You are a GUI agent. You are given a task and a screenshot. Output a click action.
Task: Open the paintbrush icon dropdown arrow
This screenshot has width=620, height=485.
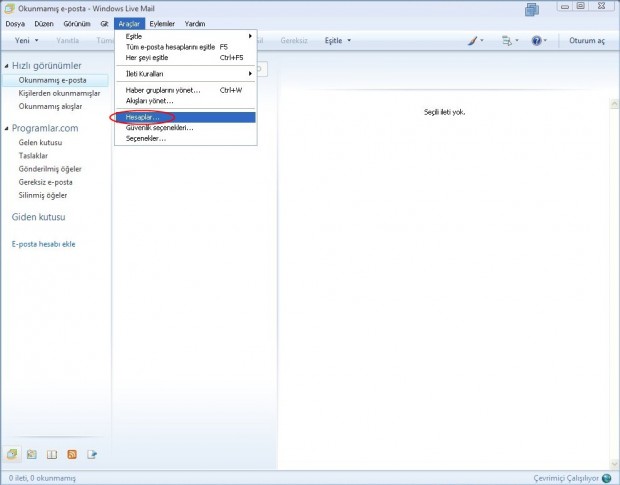tap(482, 40)
